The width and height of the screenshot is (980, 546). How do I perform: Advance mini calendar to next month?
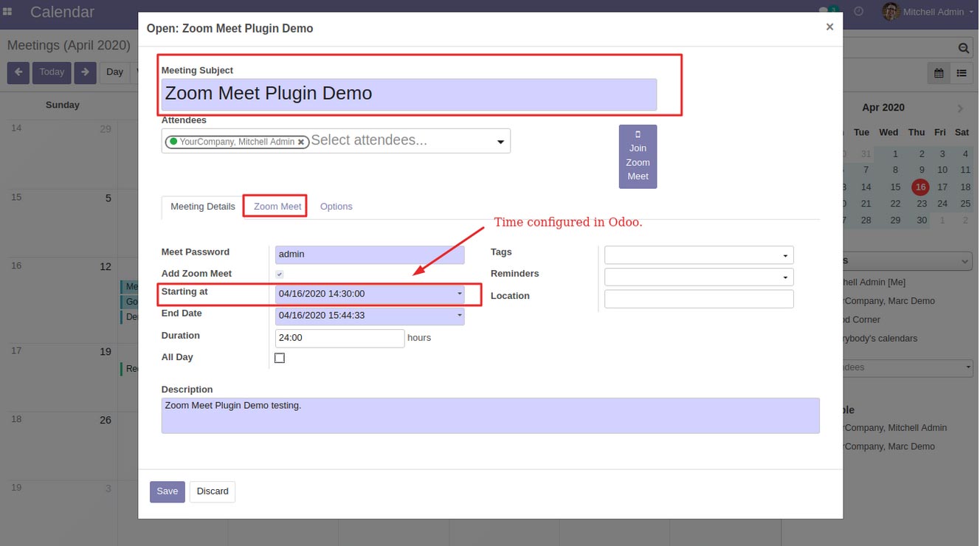[x=960, y=108]
